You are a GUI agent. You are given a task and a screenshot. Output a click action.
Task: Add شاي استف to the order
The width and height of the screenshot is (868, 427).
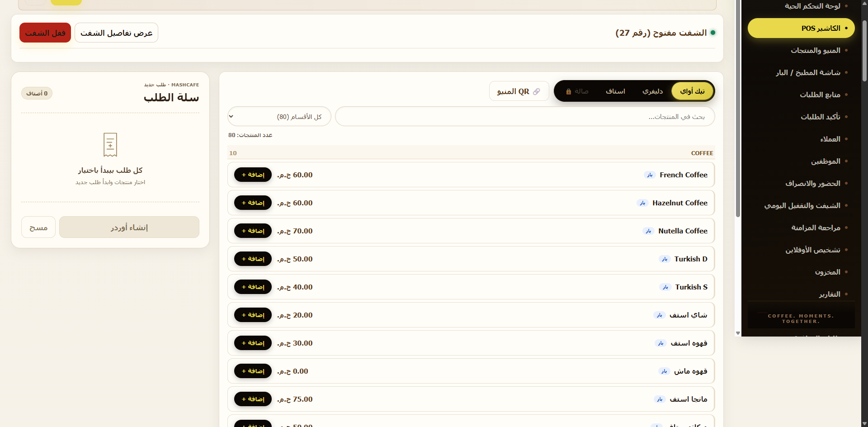[x=253, y=315]
